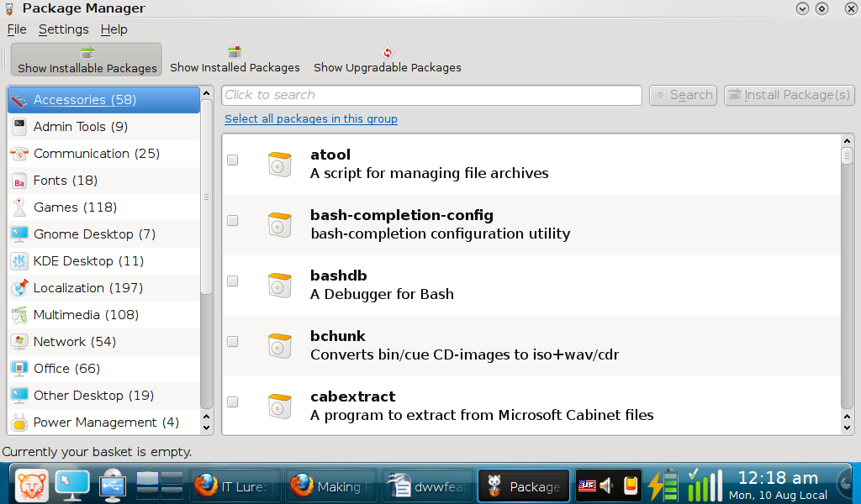Switch to the 'dwwfeat' document taskbar window

click(428, 486)
